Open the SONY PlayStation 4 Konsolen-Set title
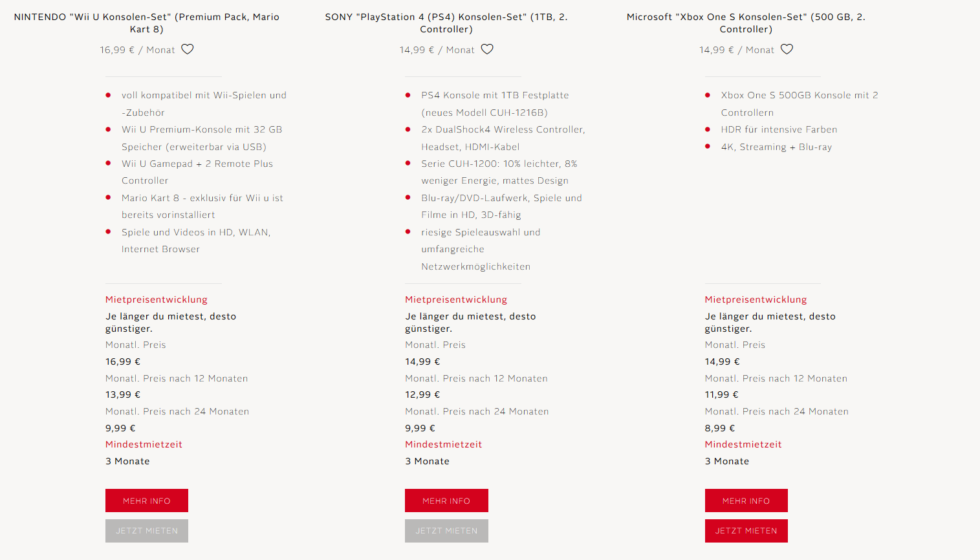 (446, 23)
